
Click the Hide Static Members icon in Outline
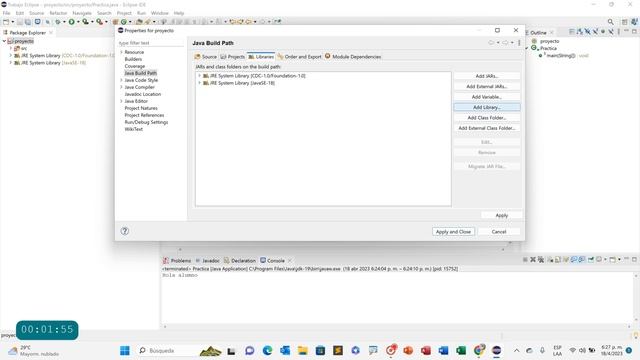pyautogui.click(x=596, y=31)
